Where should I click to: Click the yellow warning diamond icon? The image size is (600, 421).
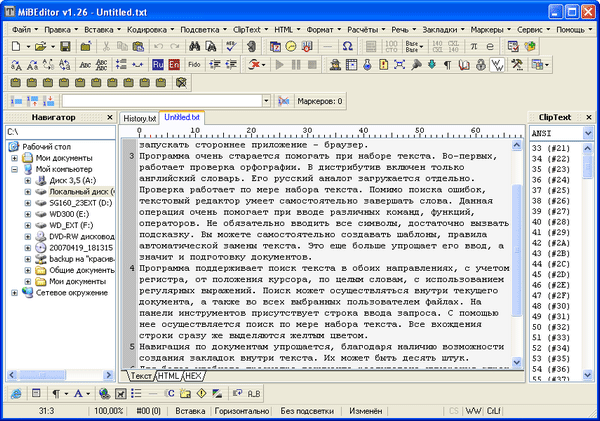202,393
